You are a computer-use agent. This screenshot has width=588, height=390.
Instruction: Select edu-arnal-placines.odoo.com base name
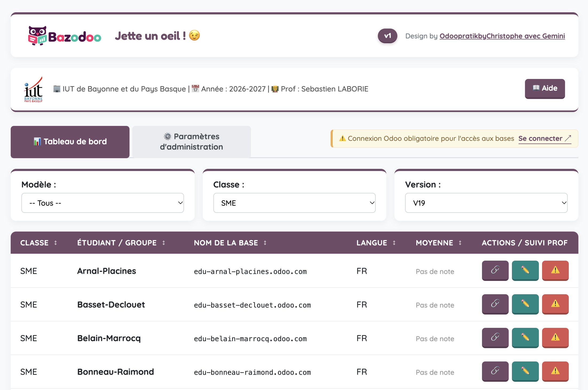click(250, 272)
